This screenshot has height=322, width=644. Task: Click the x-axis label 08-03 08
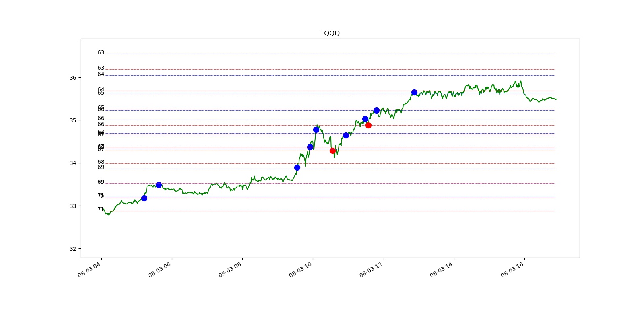coord(230,269)
